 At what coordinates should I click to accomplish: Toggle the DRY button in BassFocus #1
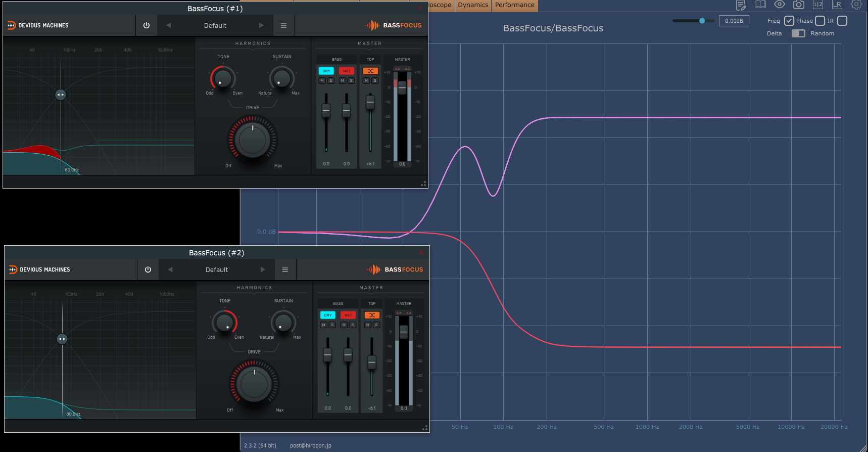[326, 71]
